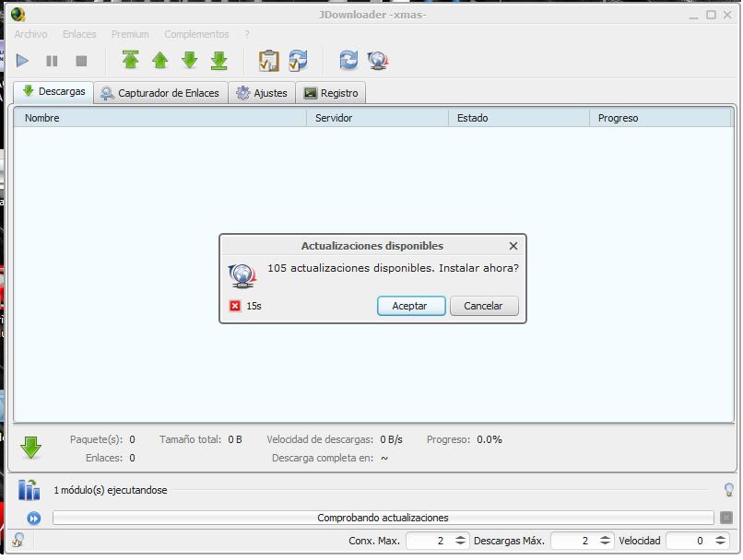Open the clipboard link checker icon

click(x=268, y=60)
